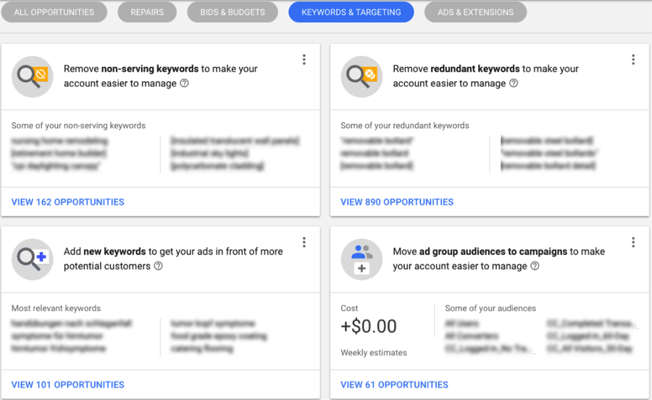Screen dimensions: 652x400
Task: Open View 61 Opportunities link
Action: pyautogui.click(x=394, y=385)
